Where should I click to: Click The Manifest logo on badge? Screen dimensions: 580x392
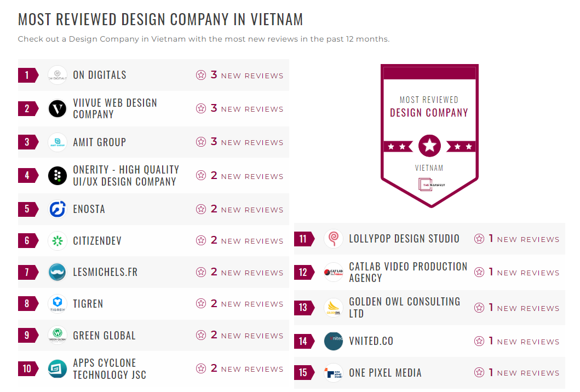(x=431, y=185)
